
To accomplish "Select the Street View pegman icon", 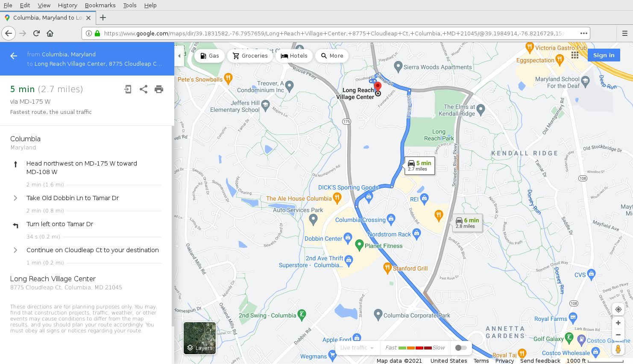I will (618, 349).
